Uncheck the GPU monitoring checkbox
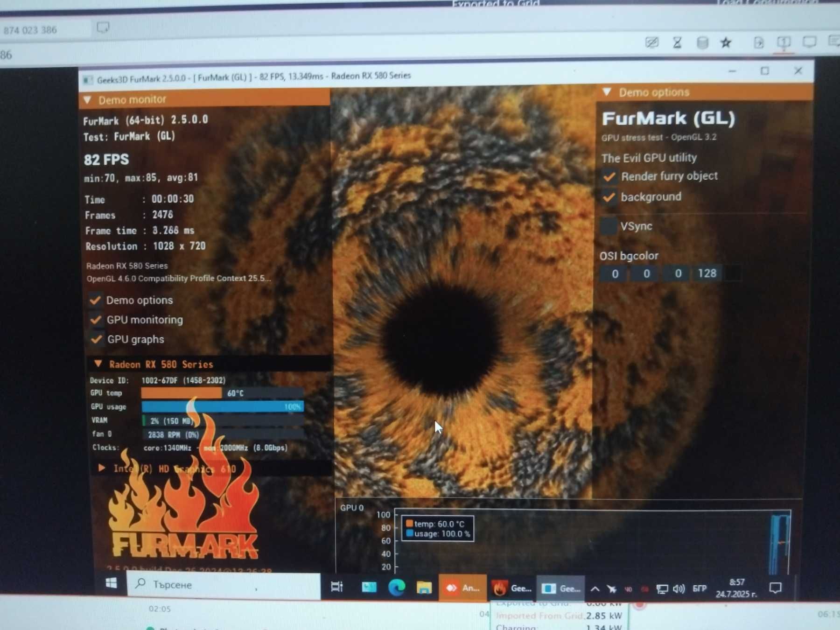 pyautogui.click(x=96, y=320)
